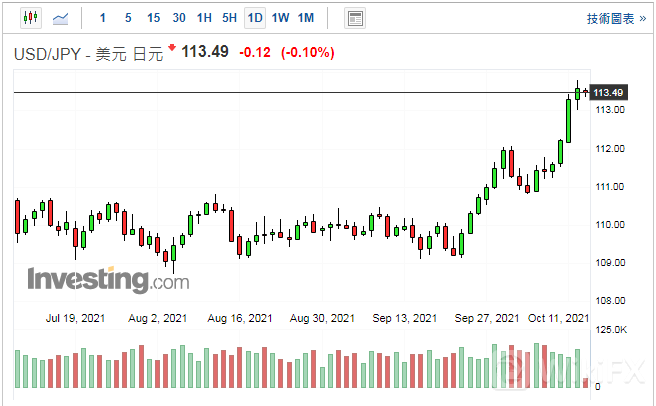656x406 pixels.
Task: Choose the 5H timeframe
Action: [x=230, y=18]
